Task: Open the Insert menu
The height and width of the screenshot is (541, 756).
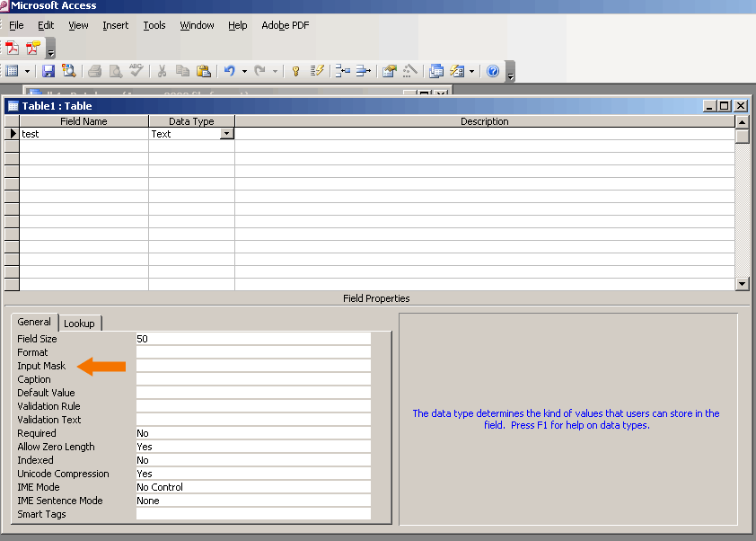Action: coord(116,25)
